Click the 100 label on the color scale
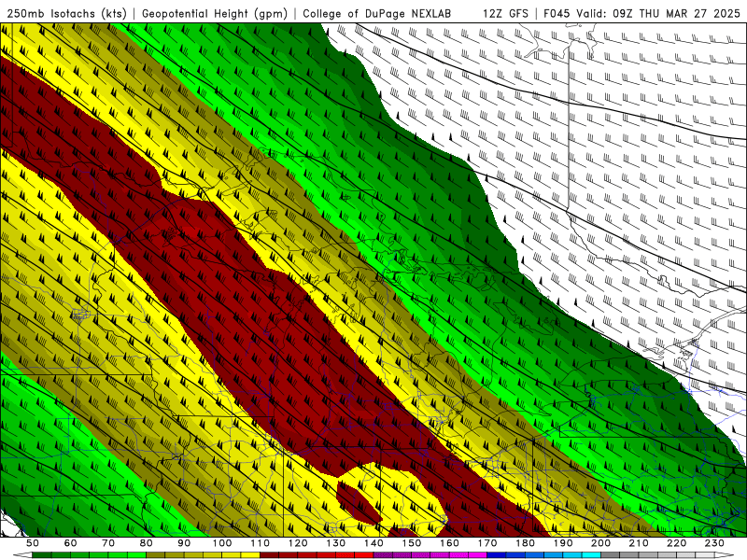This screenshot has width=747, height=560. pyautogui.click(x=222, y=543)
